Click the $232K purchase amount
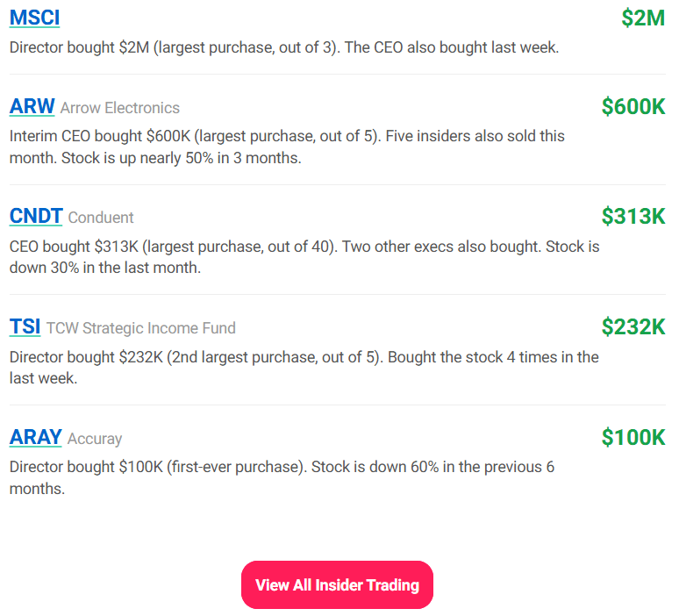679x616 pixels. (x=633, y=327)
